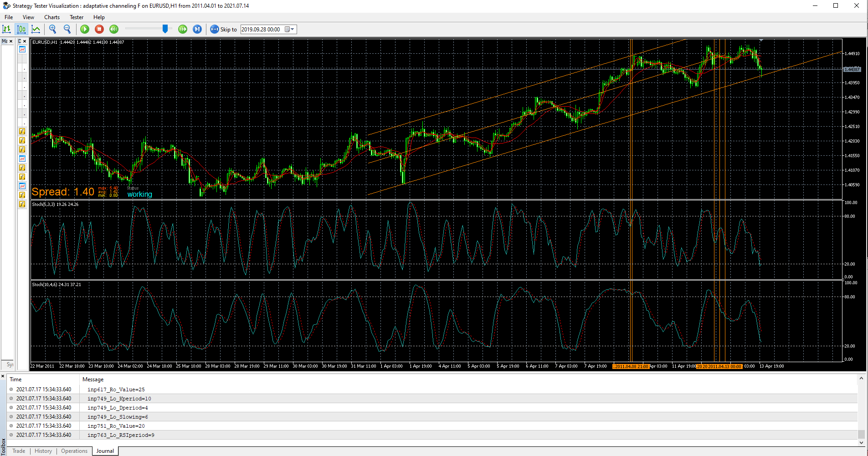Slow down visualization with rewind icon
The width and height of the screenshot is (868, 456).
coord(114,29)
